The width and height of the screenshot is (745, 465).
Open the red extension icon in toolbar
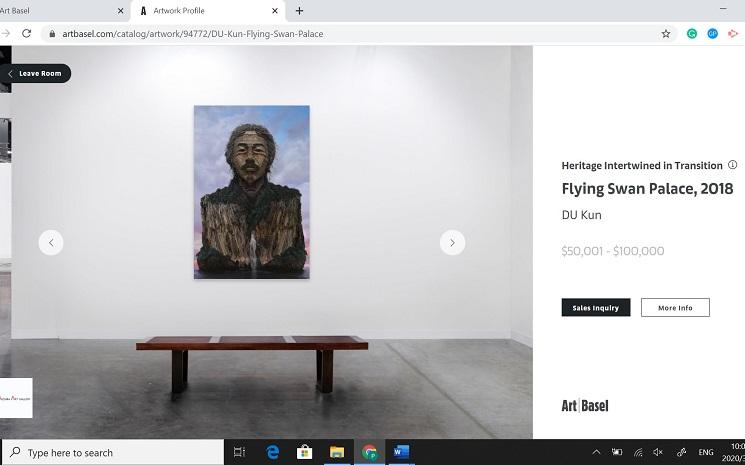pyautogui.click(x=733, y=34)
